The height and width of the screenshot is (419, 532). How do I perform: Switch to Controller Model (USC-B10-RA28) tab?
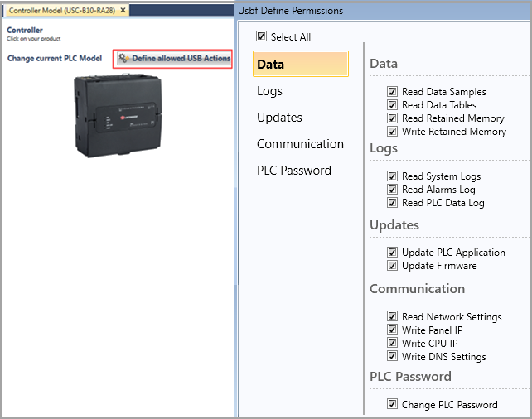click(x=62, y=11)
